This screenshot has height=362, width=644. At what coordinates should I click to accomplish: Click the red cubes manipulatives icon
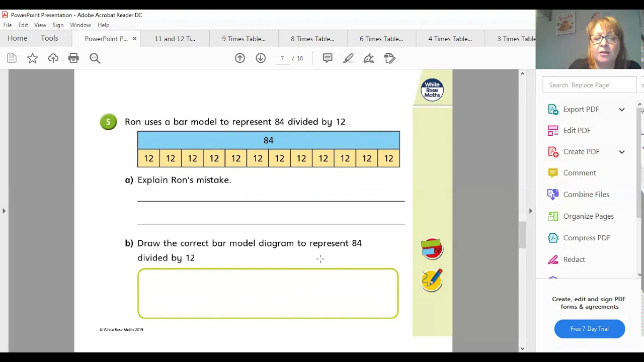(x=432, y=249)
